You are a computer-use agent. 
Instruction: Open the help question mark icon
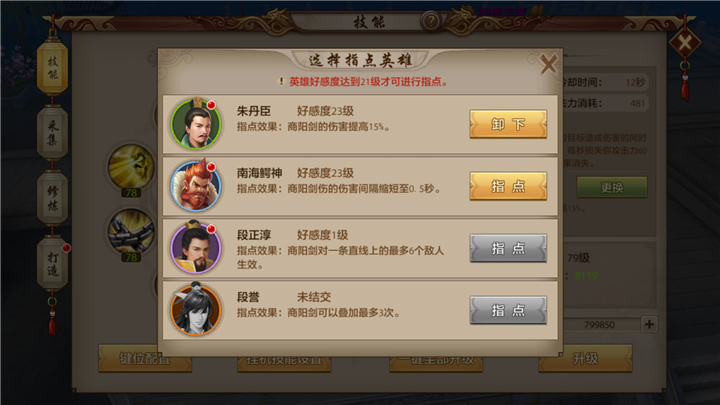tap(431, 21)
